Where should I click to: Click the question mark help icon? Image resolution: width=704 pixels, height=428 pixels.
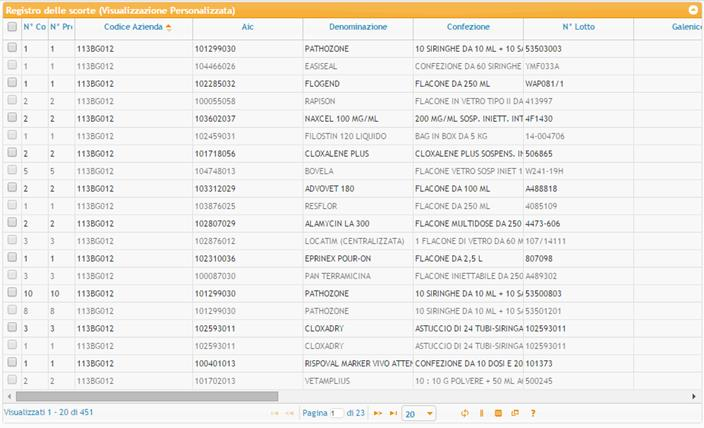(532, 413)
